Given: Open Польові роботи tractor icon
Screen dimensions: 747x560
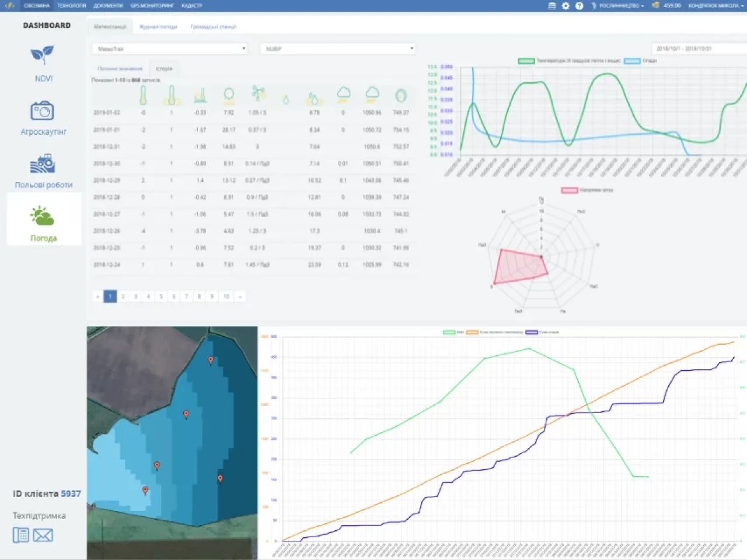Looking at the screenshot, I should 43,164.
